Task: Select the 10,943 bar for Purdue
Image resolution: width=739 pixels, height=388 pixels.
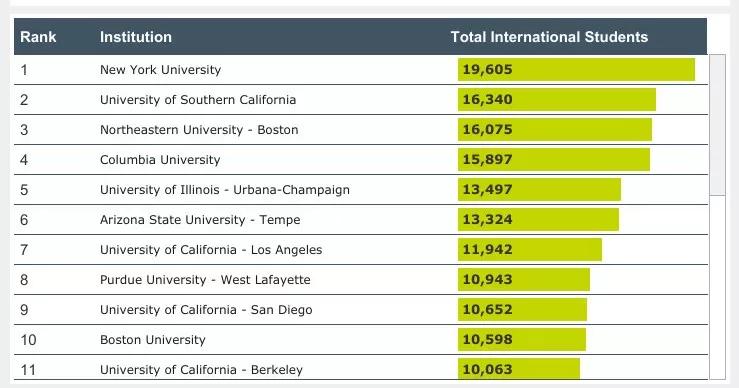Action: pyautogui.click(x=524, y=280)
